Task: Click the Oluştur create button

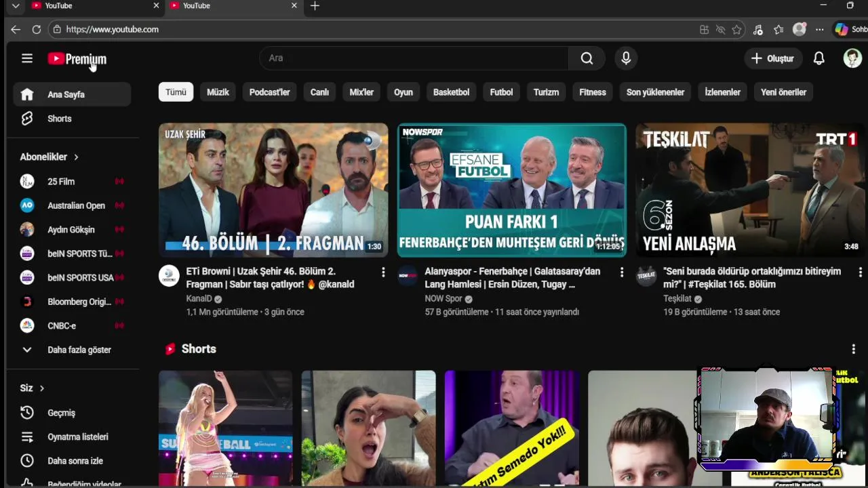Action: (772, 58)
